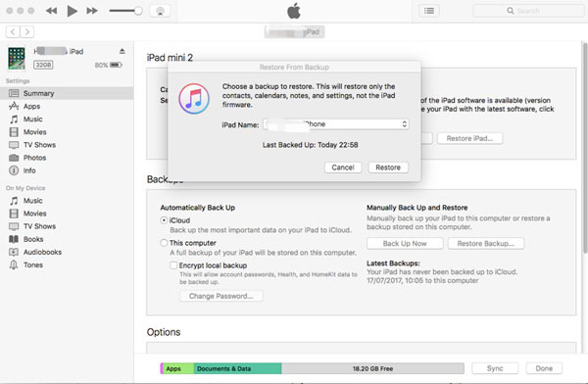The width and height of the screenshot is (588, 384).
Task: Click the 'Latest Backups:' label
Action: [393, 264]
